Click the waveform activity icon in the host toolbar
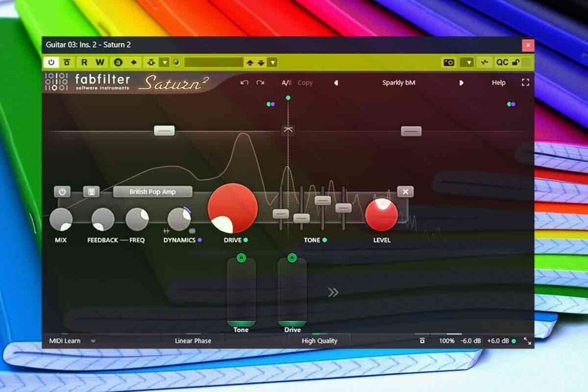The image size is (588, 392). [485, 62]
